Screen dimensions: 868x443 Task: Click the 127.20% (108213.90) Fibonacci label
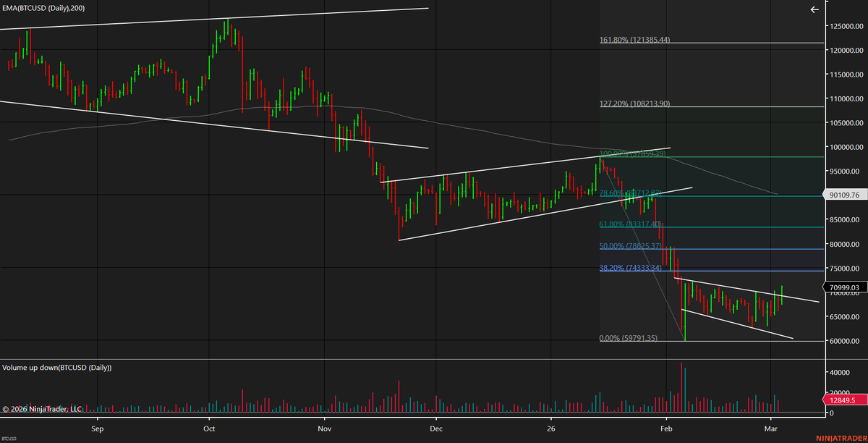(x=635, y=104)
